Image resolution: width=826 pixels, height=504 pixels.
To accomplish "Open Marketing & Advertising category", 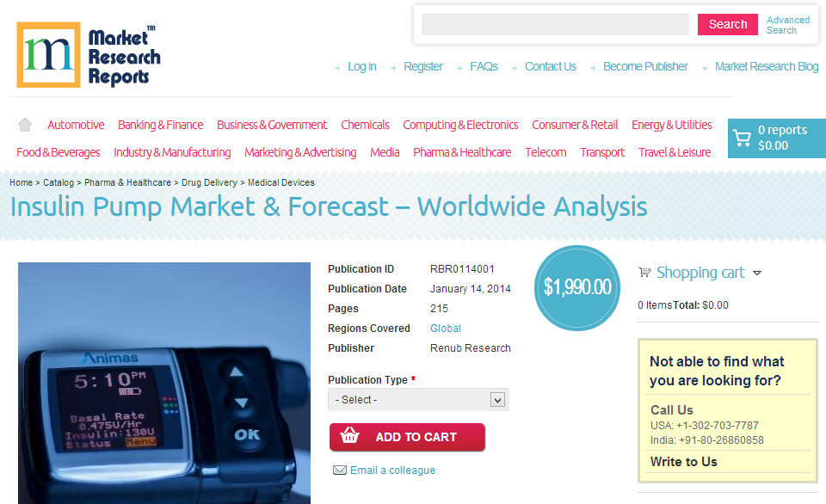I will point(300,152).
